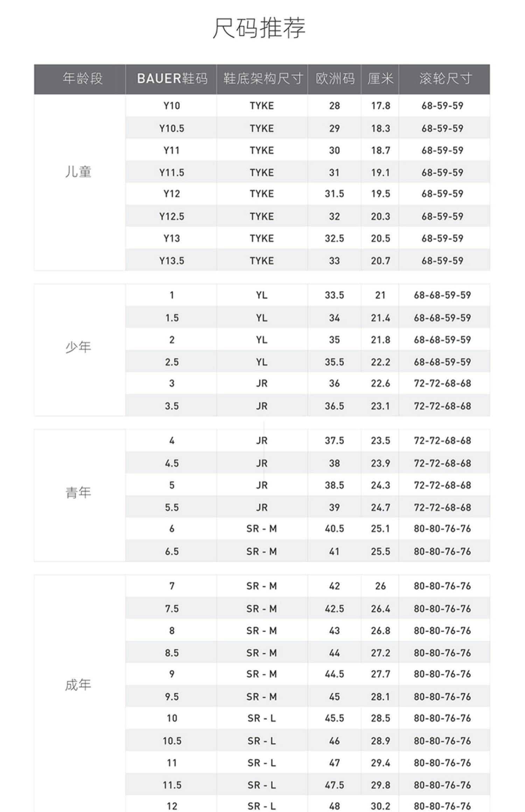Select the 年龄段 column header
The height and width of the screenshot is (812, 525).
pyautogui.click(x=83, y=79)
